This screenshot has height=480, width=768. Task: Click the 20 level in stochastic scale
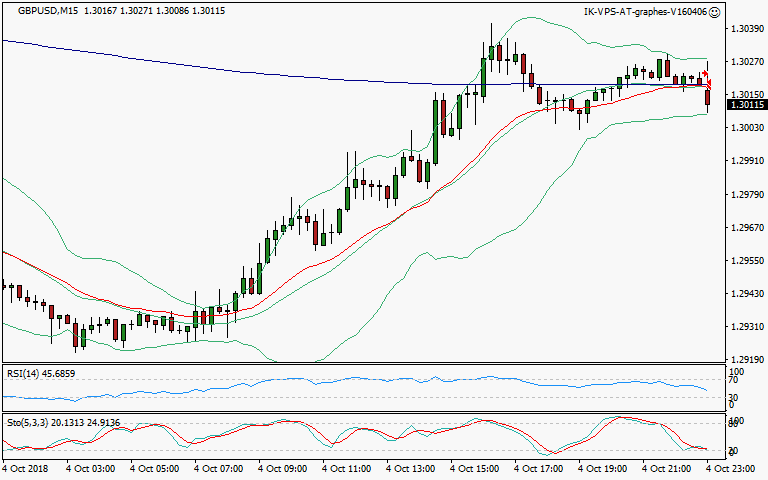[733, 450]
